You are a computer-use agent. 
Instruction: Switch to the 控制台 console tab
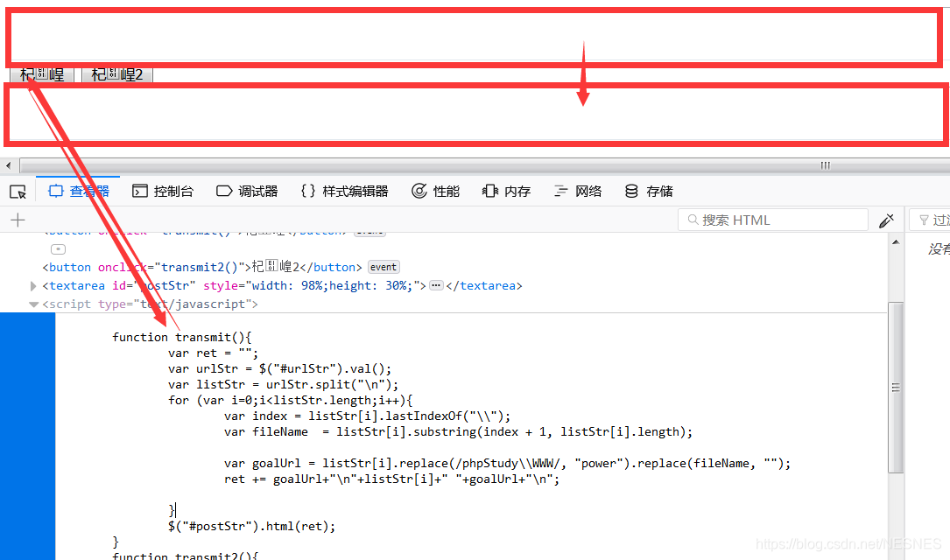pyautogui.click(x=163, y=192)
